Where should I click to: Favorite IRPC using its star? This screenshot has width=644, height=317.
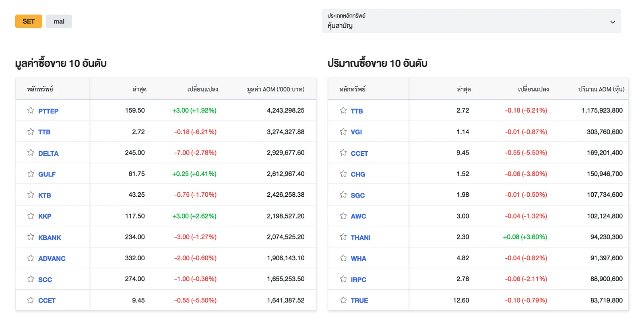coord(343,279)
